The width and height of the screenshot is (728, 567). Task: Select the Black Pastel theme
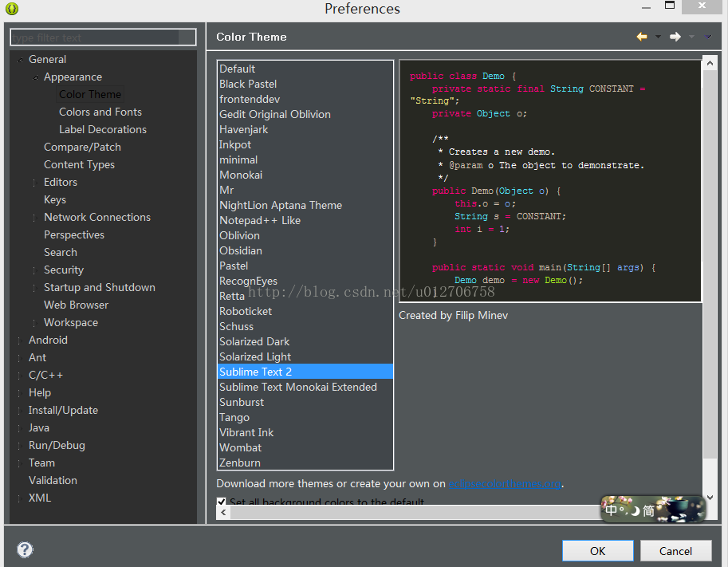[305, 84]
